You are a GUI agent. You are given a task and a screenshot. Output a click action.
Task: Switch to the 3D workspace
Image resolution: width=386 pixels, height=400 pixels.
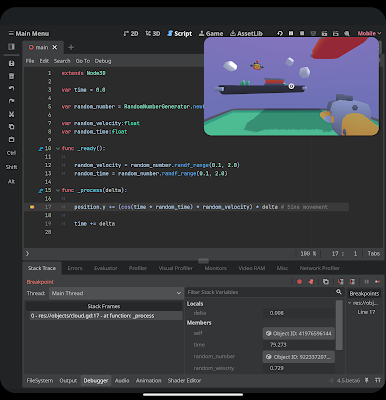tap(153, 33)
